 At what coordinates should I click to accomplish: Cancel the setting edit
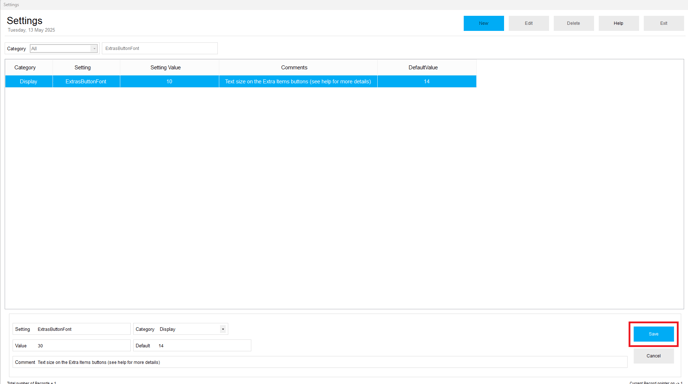click(653, 356)
